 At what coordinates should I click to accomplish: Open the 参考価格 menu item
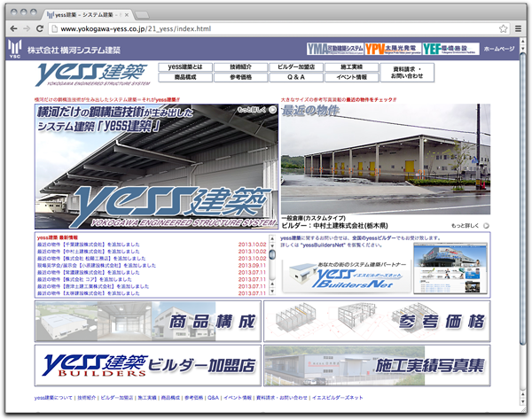coord(240,77)
